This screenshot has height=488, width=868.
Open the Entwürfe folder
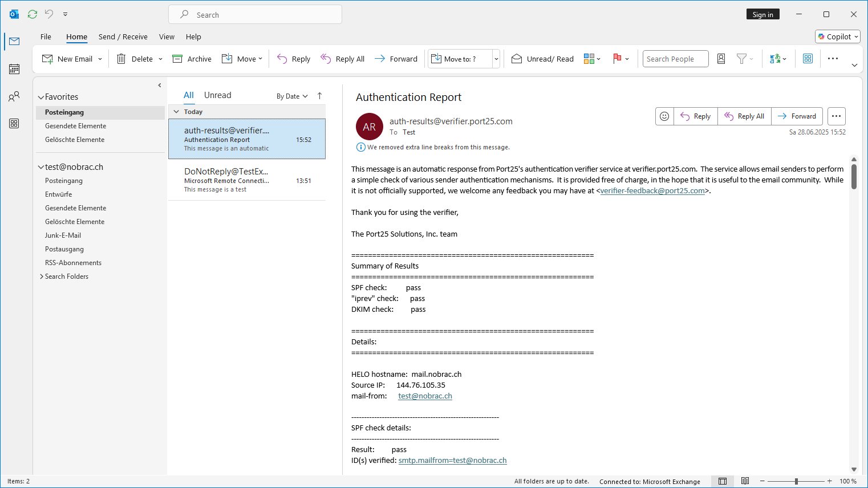point(100,194)
